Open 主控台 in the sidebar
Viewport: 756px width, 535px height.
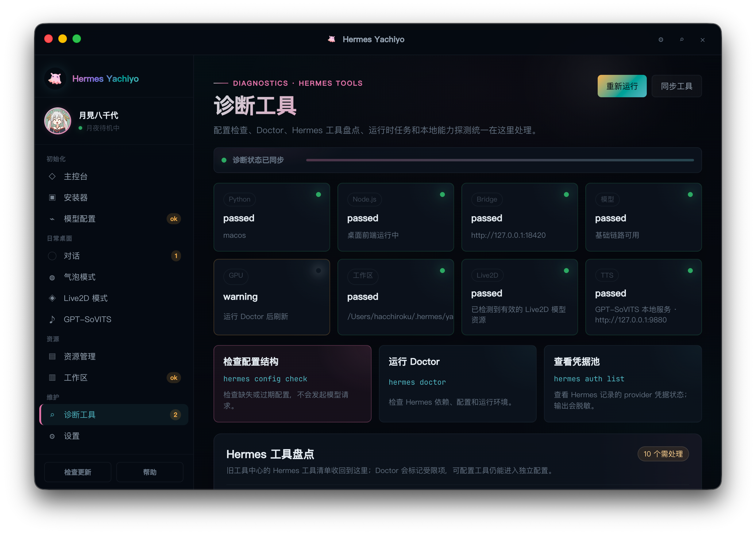coord(114,176)
